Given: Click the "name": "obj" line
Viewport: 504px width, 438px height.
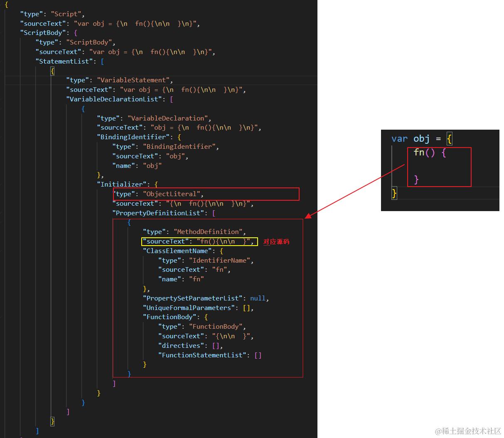Looking at the screenshot, I should (137, 166).
